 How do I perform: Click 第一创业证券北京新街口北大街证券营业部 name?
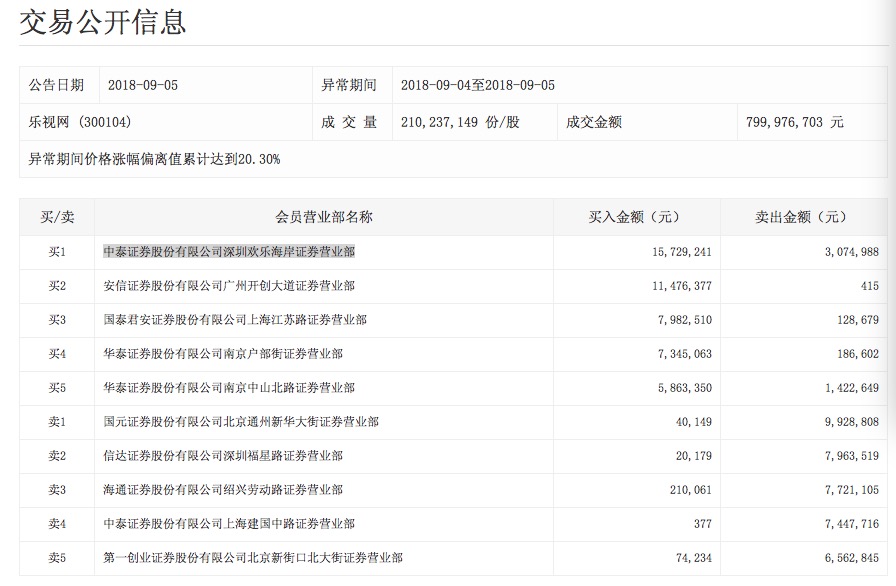[253, 558]
